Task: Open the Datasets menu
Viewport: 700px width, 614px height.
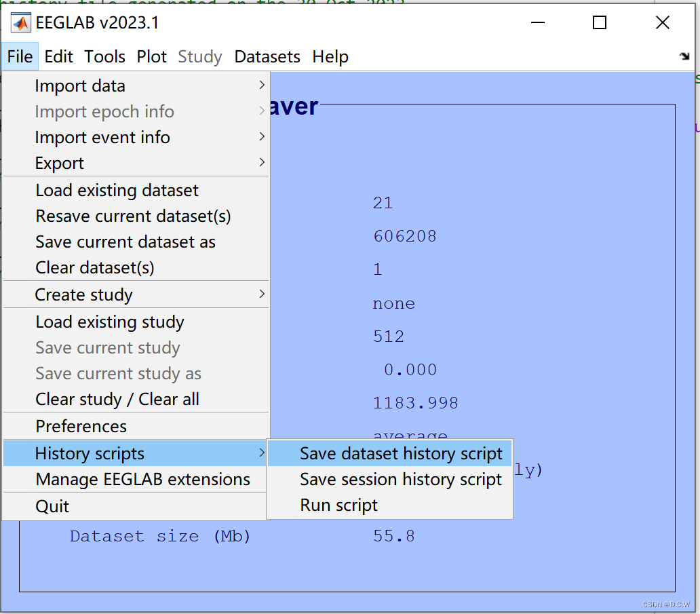Action: [x=267, y=57]
